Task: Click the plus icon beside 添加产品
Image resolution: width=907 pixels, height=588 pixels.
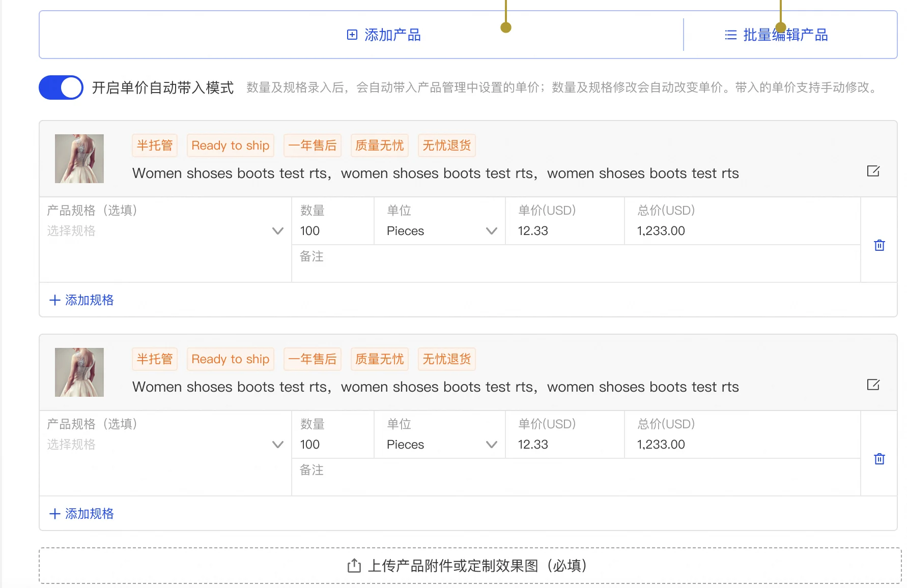Action: (352, 35)
